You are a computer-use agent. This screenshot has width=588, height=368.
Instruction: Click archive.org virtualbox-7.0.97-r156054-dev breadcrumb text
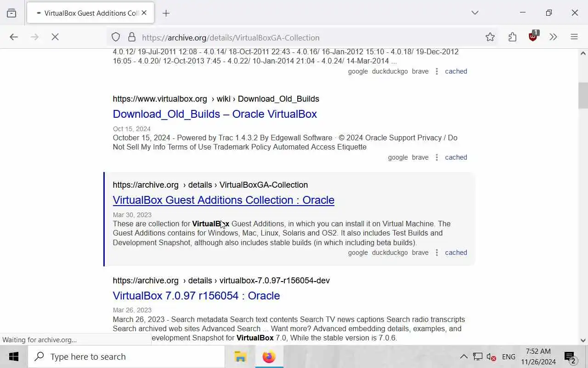(x=221, y=281)
